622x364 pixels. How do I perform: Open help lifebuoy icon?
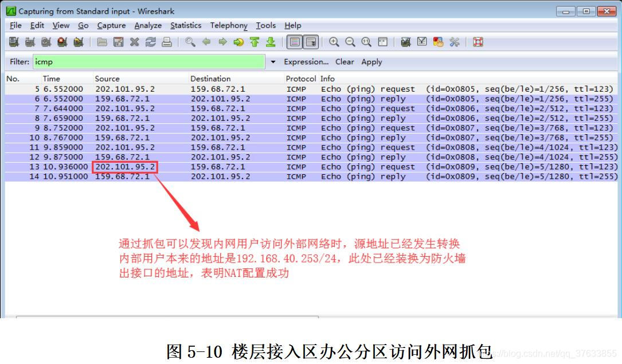pyautogui.click(x=478, y=42)
